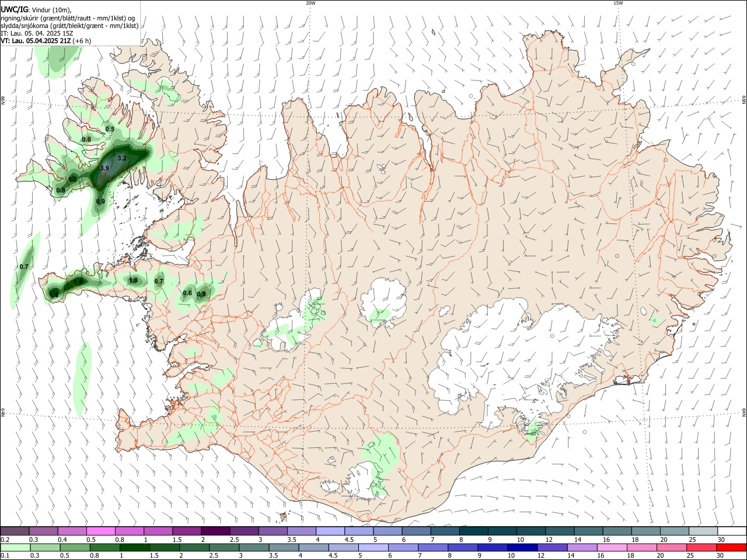Pick the pale gray swatch labeled 25, upper row
Image resolution: width=747 pixels, height=560 pixels.
click(x=702, y=531)
